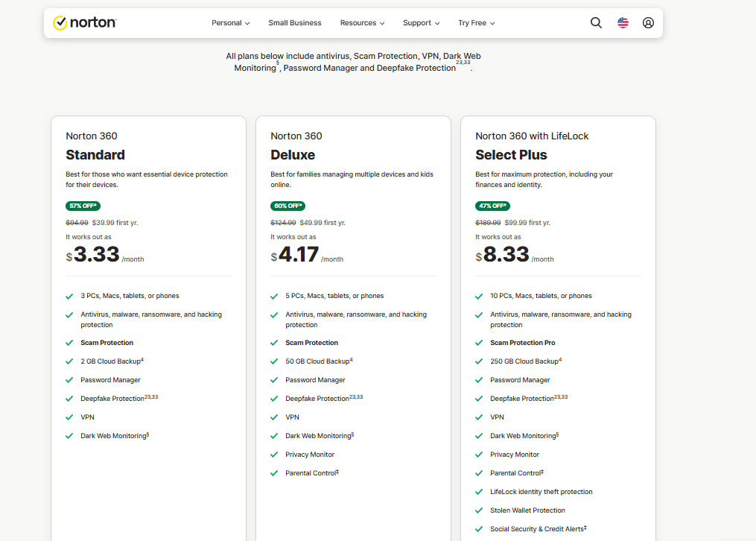Select the Select Plus plan title
756x541 pixels.
tap(511, 155)
